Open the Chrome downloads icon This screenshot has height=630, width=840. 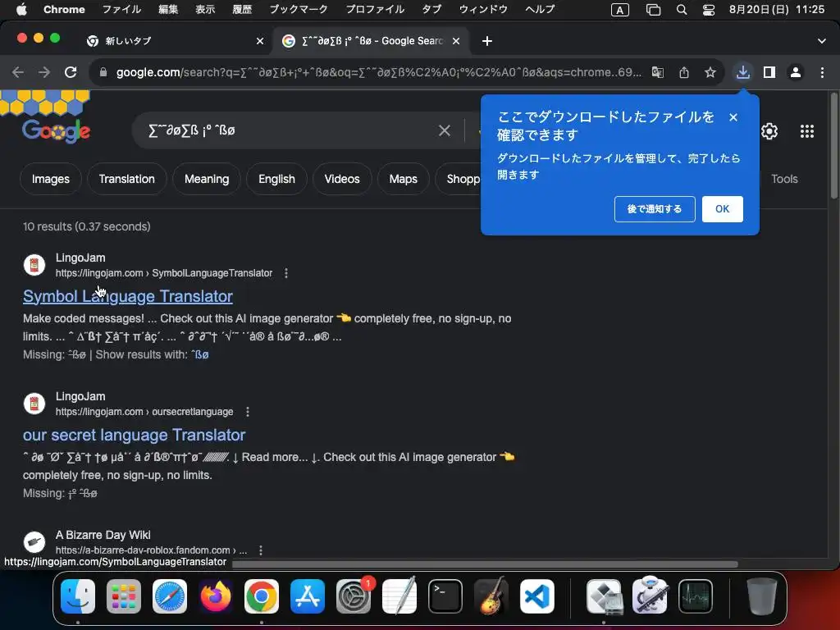pos(742,72)
